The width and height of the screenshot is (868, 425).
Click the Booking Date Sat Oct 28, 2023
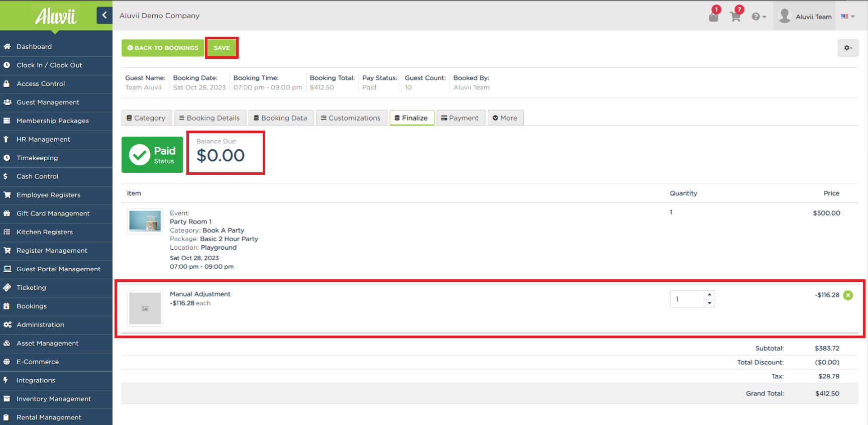click(199, 87)
